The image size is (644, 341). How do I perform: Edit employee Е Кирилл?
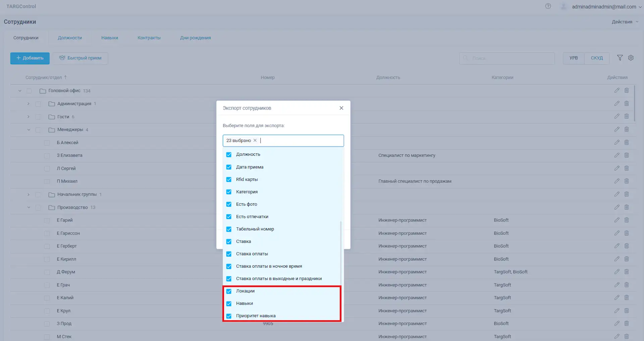pyautogui.click(x=617, y=259)
